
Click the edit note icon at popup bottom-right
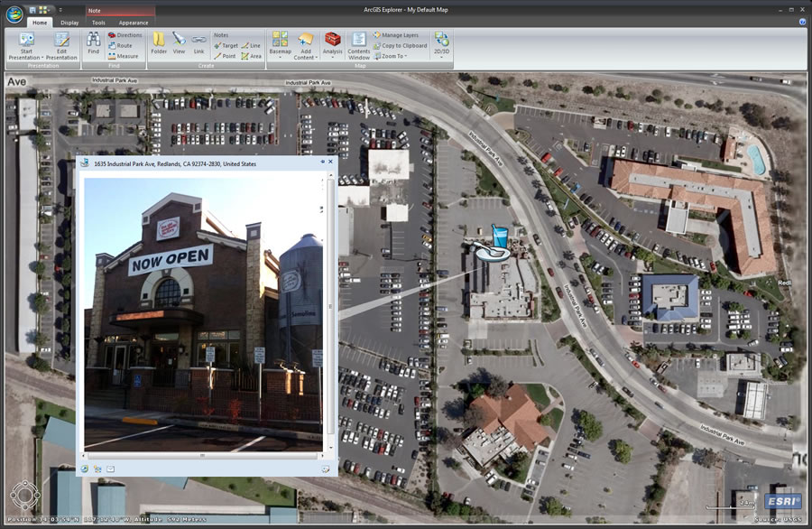tap(325, 469)
